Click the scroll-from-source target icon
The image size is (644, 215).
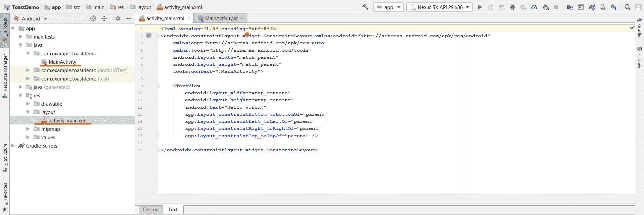click(x=93, y=19)
